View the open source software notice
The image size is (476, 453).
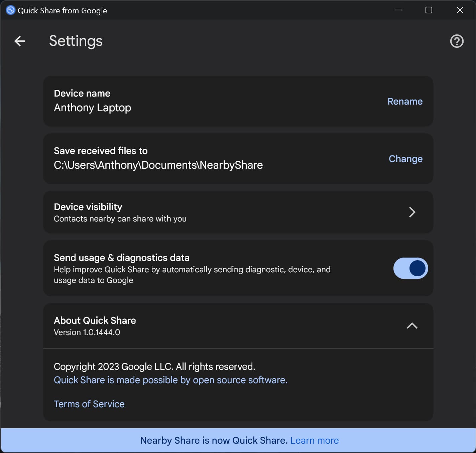click(x=170, y=380)
